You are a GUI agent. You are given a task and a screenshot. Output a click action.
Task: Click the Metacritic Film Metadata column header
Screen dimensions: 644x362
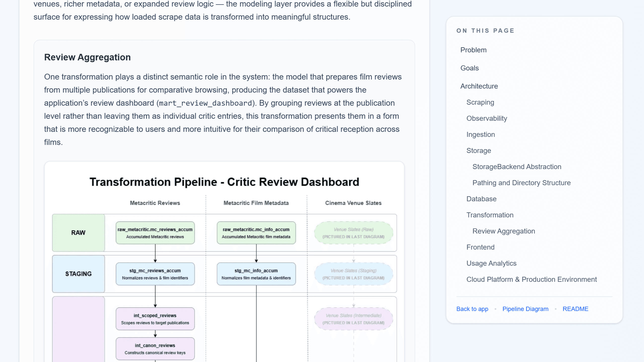click(256, 203)
